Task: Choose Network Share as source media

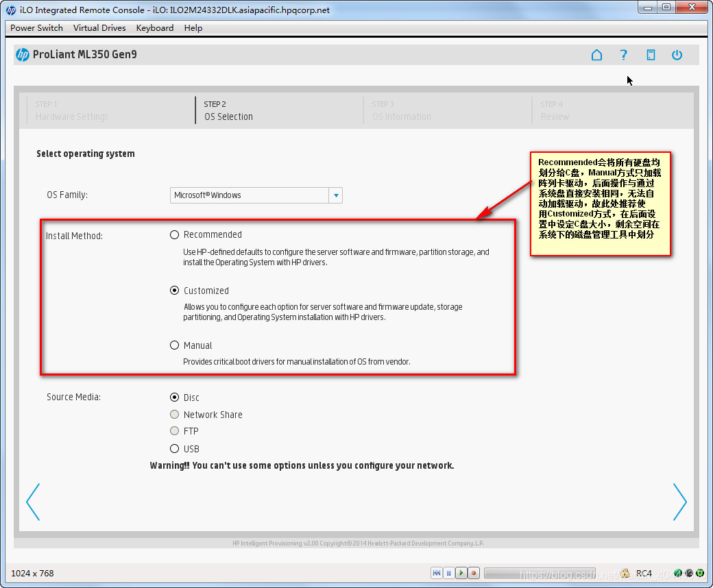Action: [x=174, y=415]
